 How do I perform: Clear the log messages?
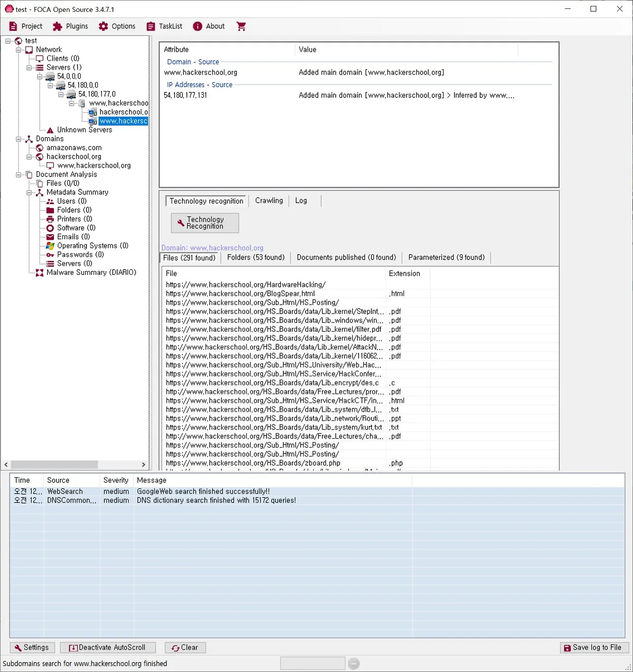(x=185, y=648)
